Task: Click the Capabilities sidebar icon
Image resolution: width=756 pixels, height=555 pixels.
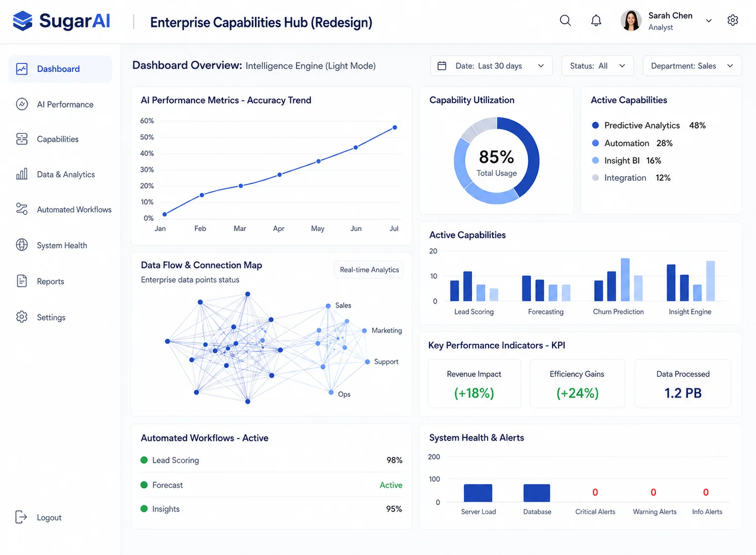Action: [22, 139]
